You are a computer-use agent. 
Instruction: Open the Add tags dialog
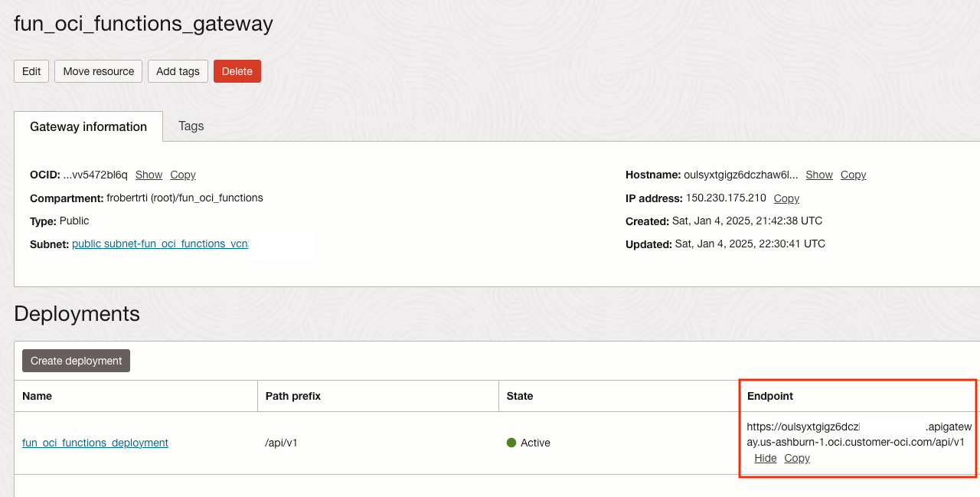coord(178,71)
